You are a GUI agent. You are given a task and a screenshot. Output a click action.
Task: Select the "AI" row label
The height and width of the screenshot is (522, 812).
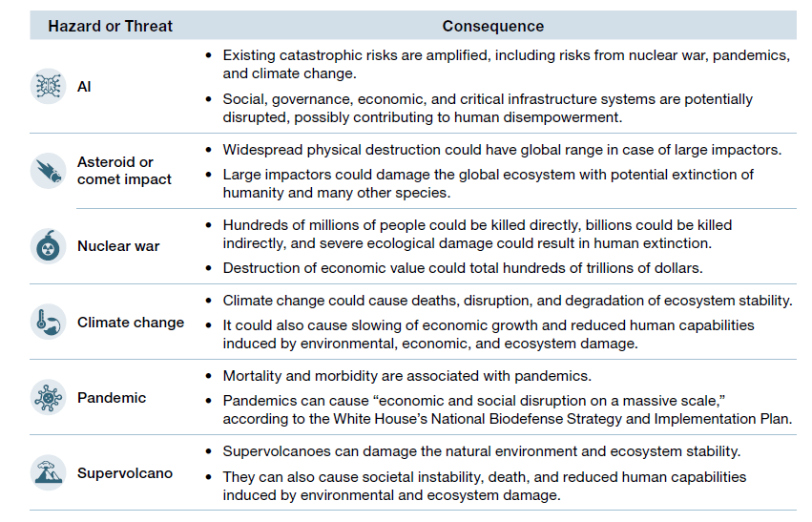(85, 87)
